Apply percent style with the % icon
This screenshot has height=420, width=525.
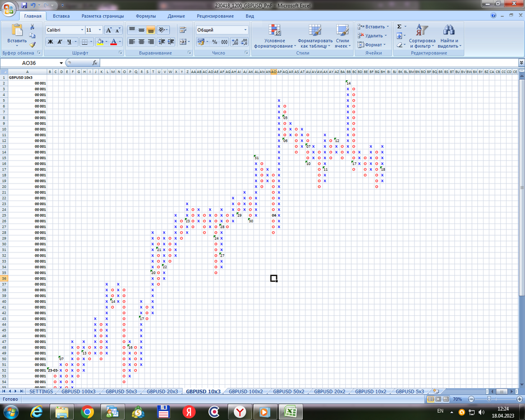215,42
